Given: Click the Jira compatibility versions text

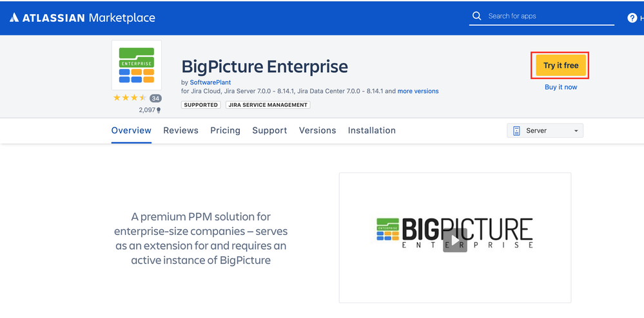Looking at the screenshot, I should point(288,91).
